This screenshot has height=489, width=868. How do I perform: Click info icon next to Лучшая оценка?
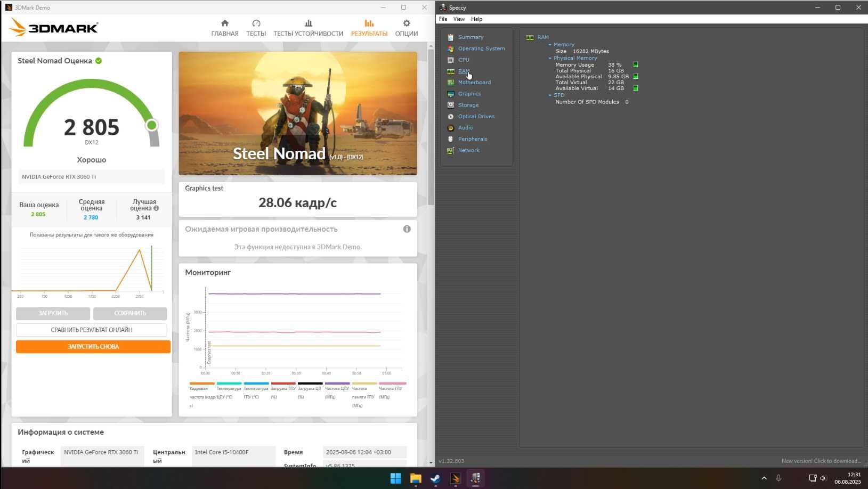point(156,208)
